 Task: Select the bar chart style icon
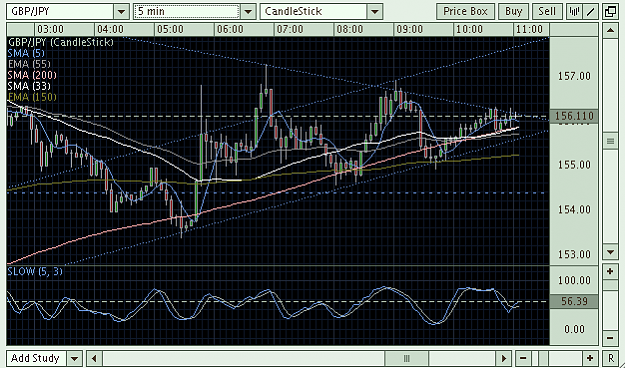(x=574, y=12)
